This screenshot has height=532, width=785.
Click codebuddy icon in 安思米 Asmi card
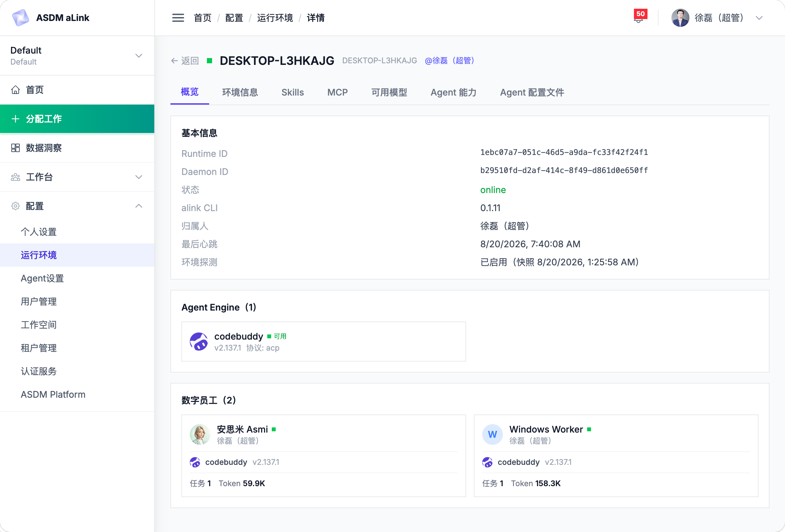[x=195, y=462]
